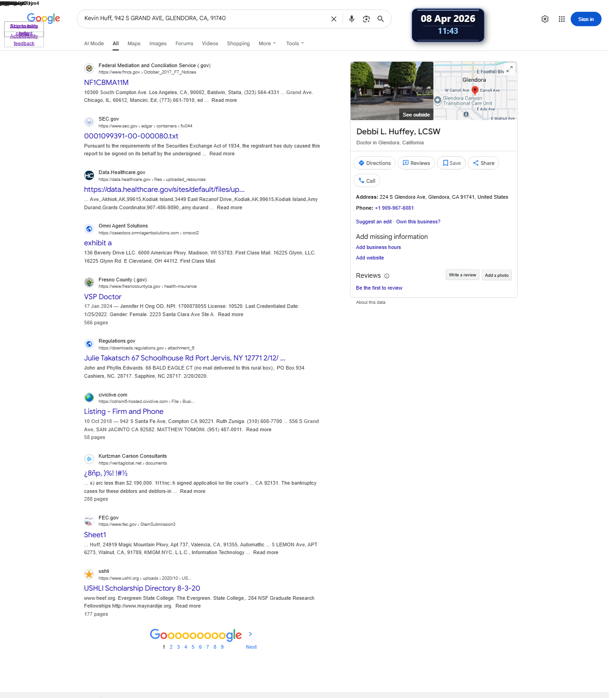Click the ushli star favicon

click(89, 574)
